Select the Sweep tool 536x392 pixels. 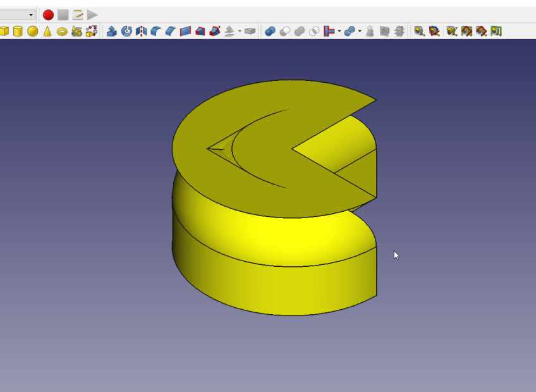[x=215, y=32]
